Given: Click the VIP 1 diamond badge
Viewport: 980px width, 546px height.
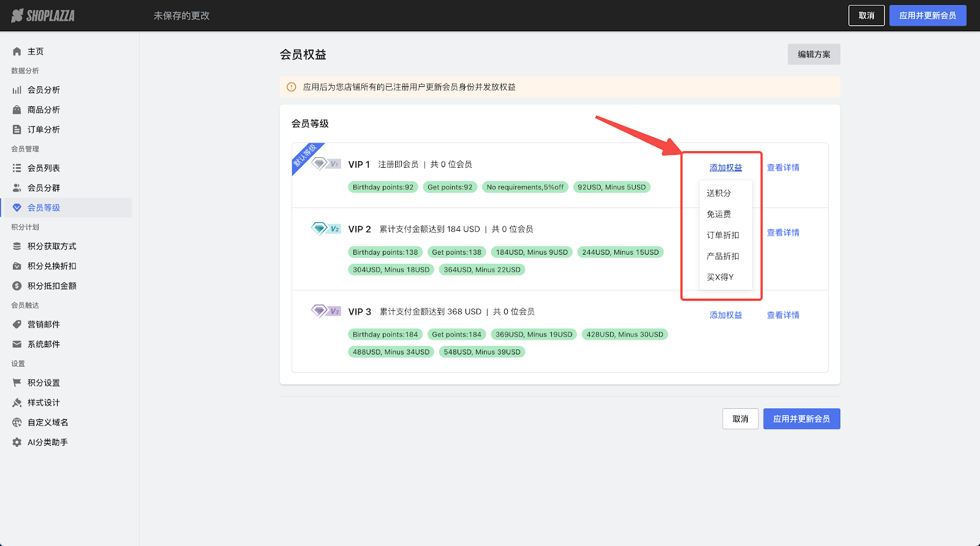Looking at the screenshot, I should 326,164.
